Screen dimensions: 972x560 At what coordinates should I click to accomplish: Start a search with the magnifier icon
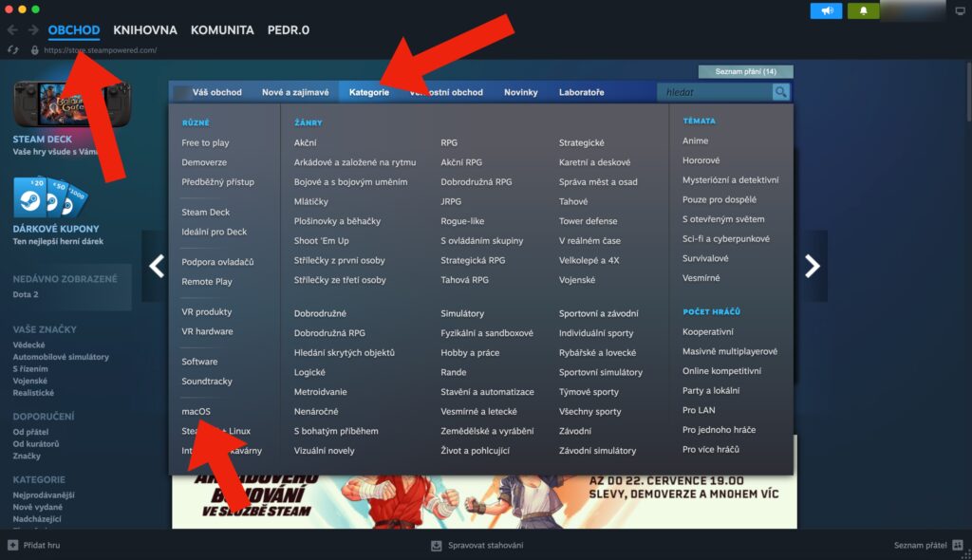coord(778,92)
